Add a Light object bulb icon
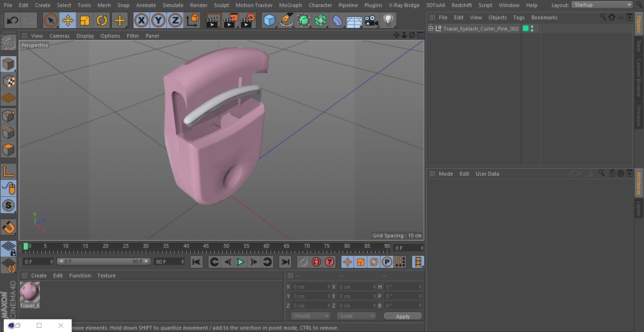644x332 pixels. pyautogui.click(x=388, y=20)
